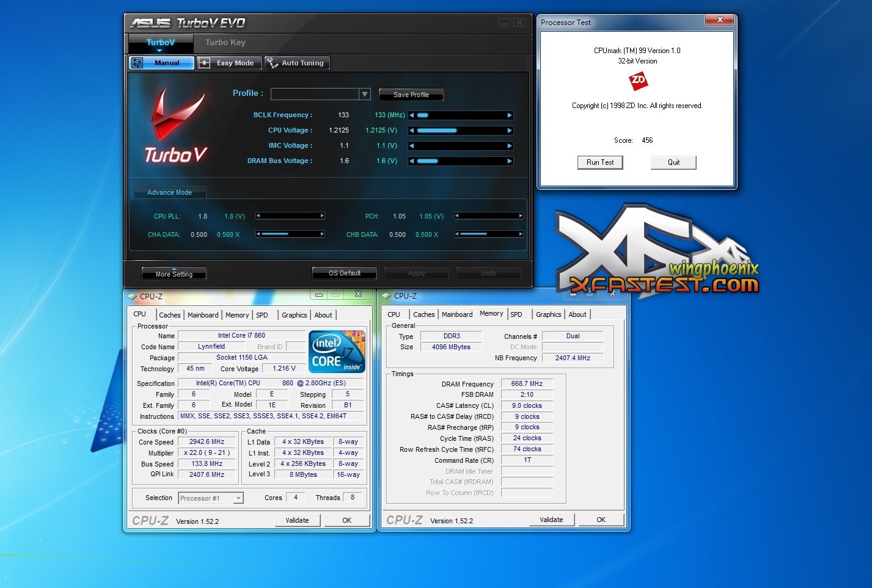Increase IMC Voltage with right arrow

coord(510,146)
